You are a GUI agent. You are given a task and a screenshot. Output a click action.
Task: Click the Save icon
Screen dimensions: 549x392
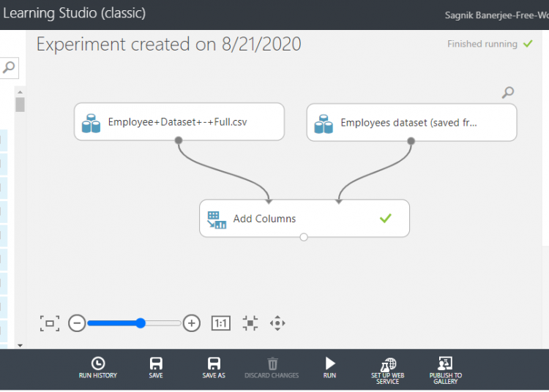pyautogui.click(x=156, y=367)
